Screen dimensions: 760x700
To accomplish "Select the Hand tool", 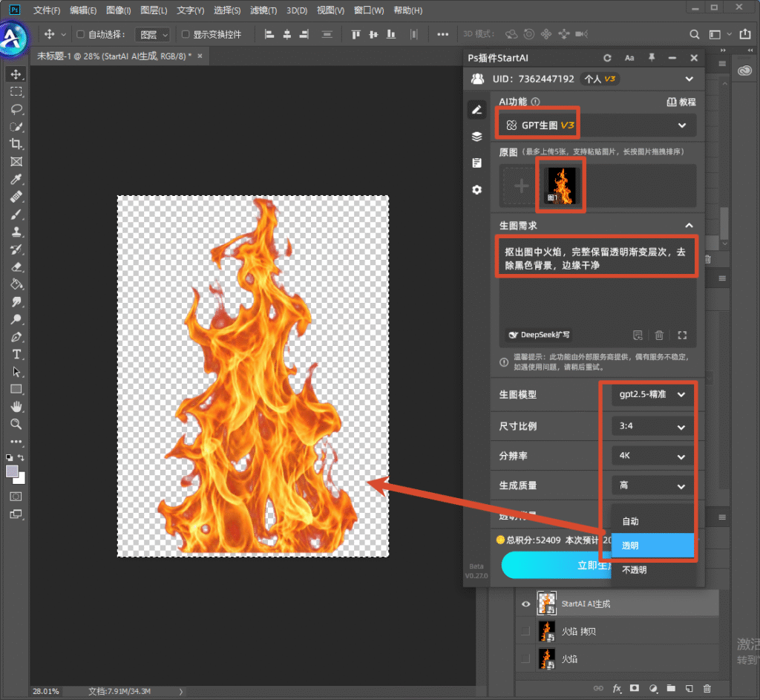I will 16,407.
